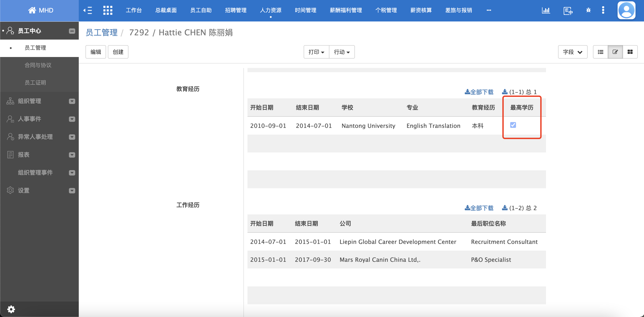Switch to list view icon

pos(601,52)
